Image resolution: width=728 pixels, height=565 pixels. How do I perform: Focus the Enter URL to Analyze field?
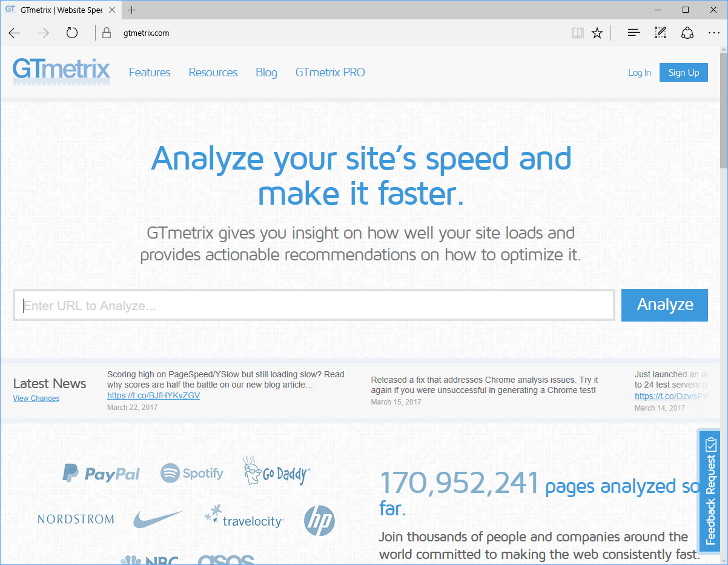[x=314, y=305]
